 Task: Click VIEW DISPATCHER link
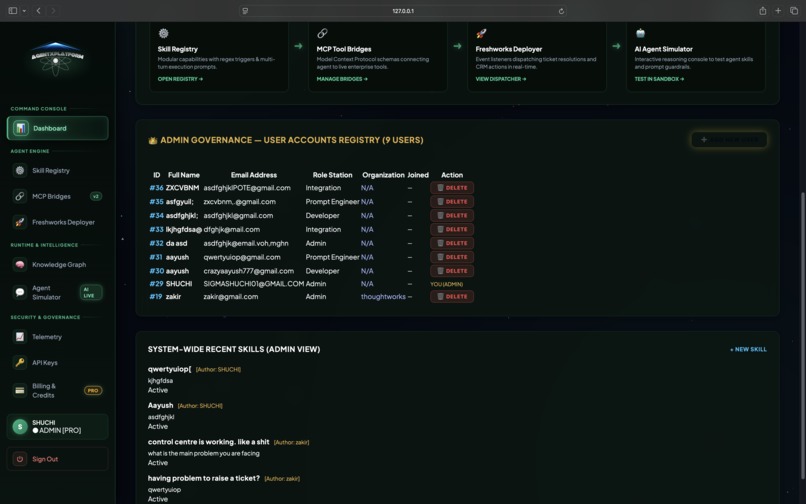(501, 79)
